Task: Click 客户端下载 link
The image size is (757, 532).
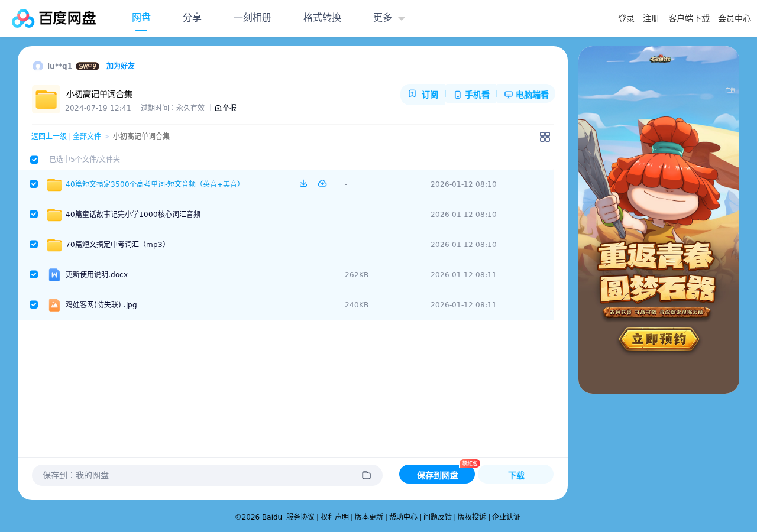Action: (x=689, y=19)
